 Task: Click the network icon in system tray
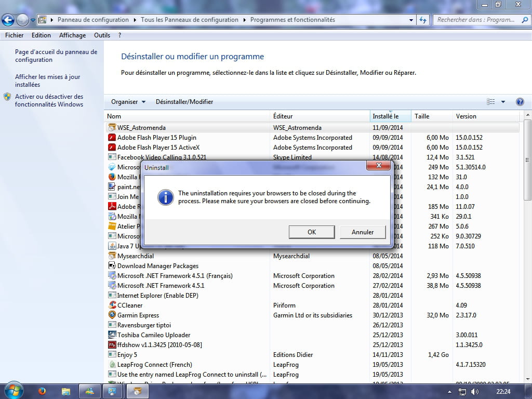[462, 392]
